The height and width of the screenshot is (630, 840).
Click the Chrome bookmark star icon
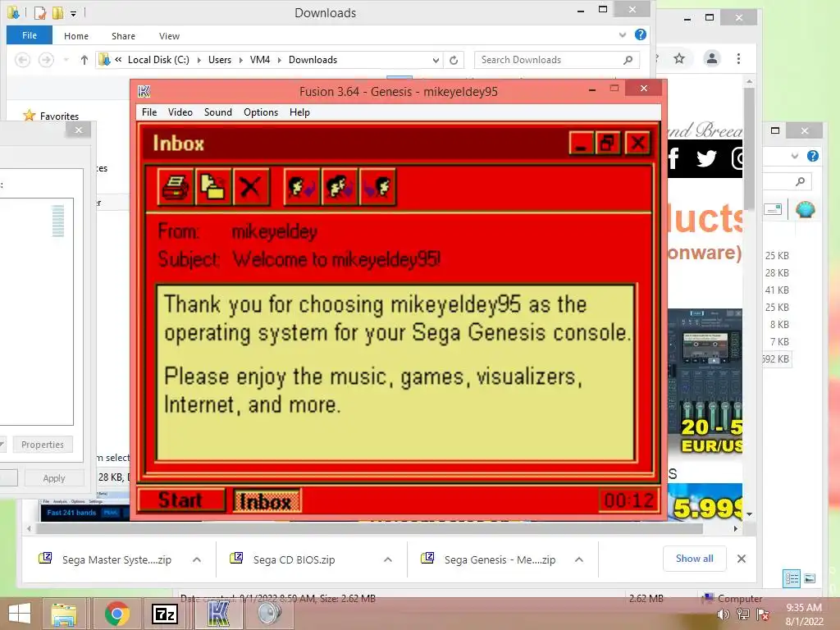point(679,58)
